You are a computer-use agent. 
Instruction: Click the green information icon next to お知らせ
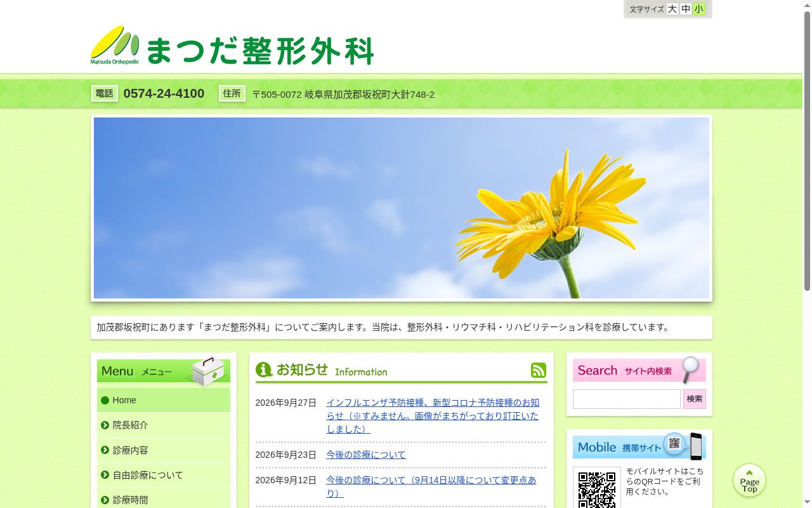(264, 370)
